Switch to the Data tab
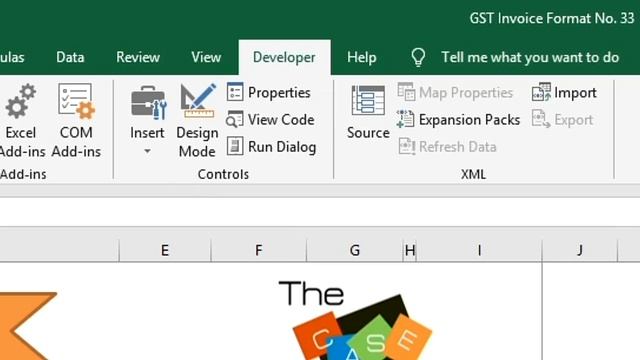This screenshot has height=360, width=640. 70,57
